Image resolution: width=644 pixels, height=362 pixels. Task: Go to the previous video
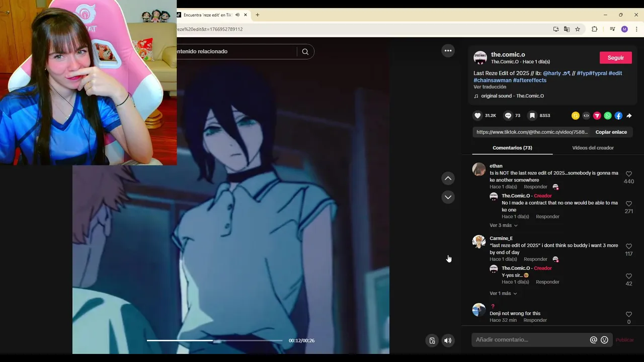tap(448, 178)
